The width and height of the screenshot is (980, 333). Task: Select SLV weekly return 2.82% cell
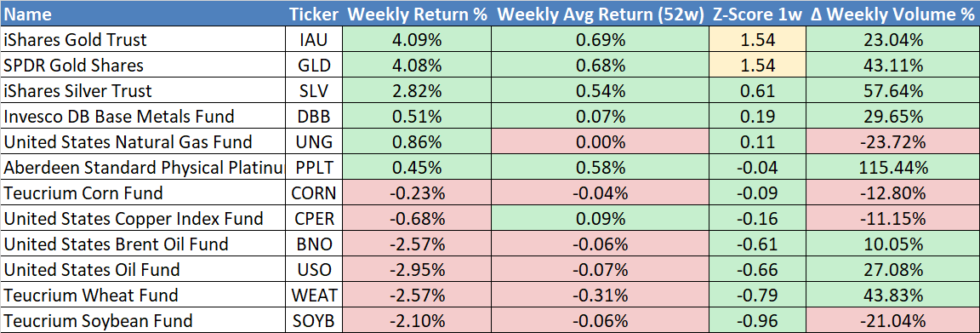pos(417,91)
